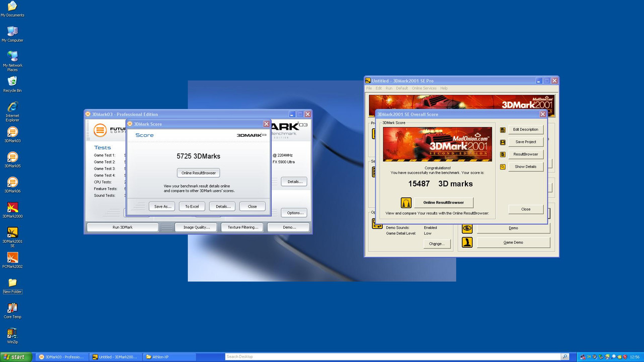
Task: Click Demo button in 3DMark2001 window
Action: point(513,228)
